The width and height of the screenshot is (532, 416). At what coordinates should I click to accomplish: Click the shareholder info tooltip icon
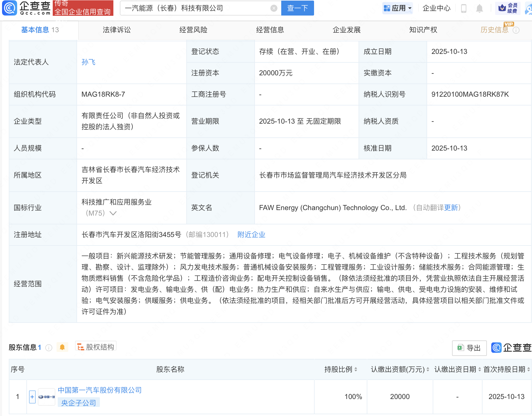coord(49,347)
